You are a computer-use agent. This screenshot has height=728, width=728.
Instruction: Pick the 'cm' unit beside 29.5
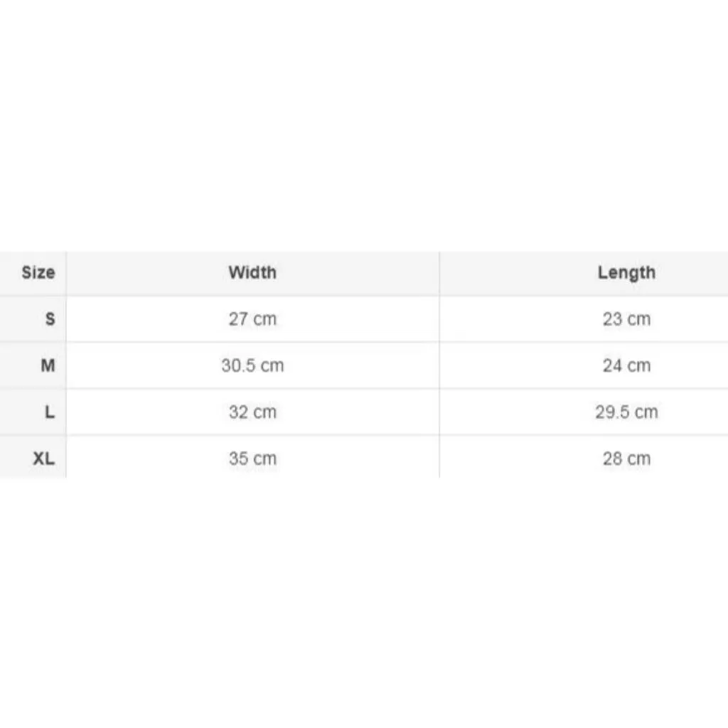pyautogui.click(x=646, y=413)
